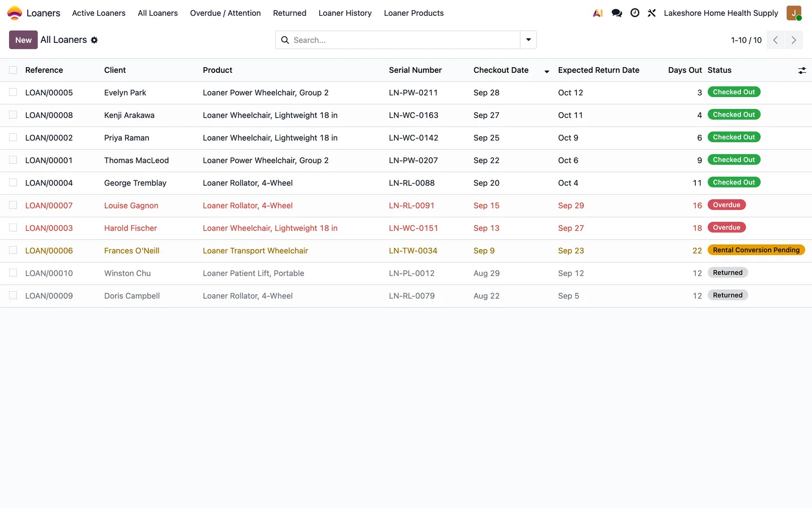
Task: Sort by the Status column header
Action: click(x=719, y=70)
